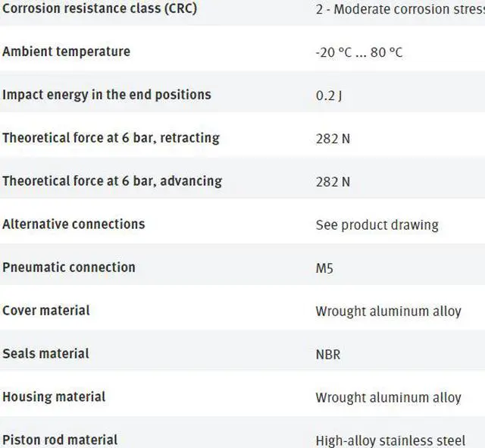Click the Cover material label
Screen dimensions: 485x448
46,311
